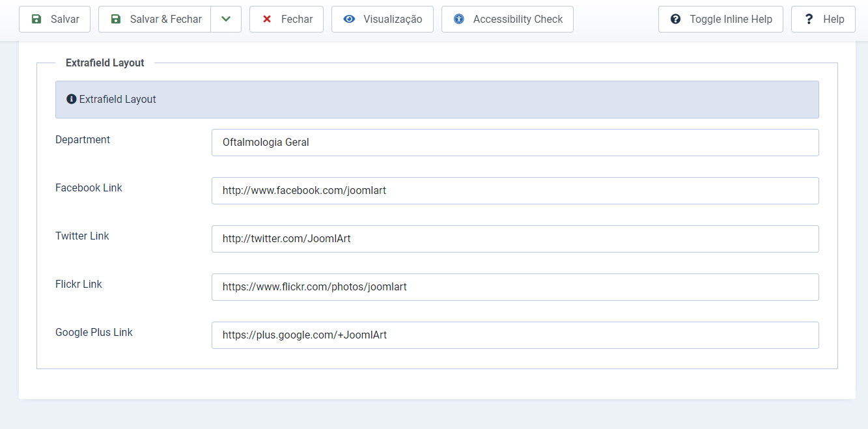Click the Department label

click(x=83, y=140)
